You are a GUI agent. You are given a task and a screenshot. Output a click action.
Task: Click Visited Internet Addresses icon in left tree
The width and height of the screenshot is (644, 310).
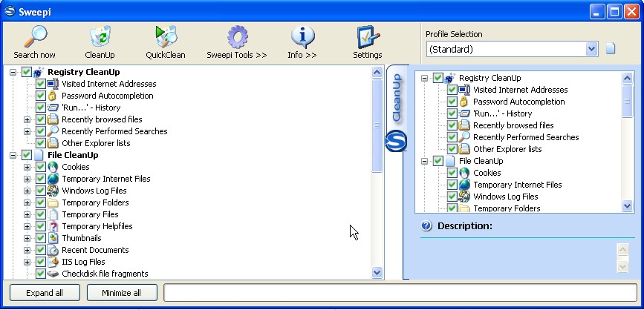tap(53, 84)
